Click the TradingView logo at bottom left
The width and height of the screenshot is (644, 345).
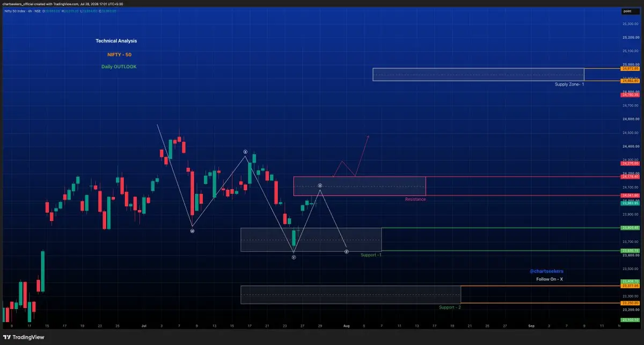[x=23, y=337]
